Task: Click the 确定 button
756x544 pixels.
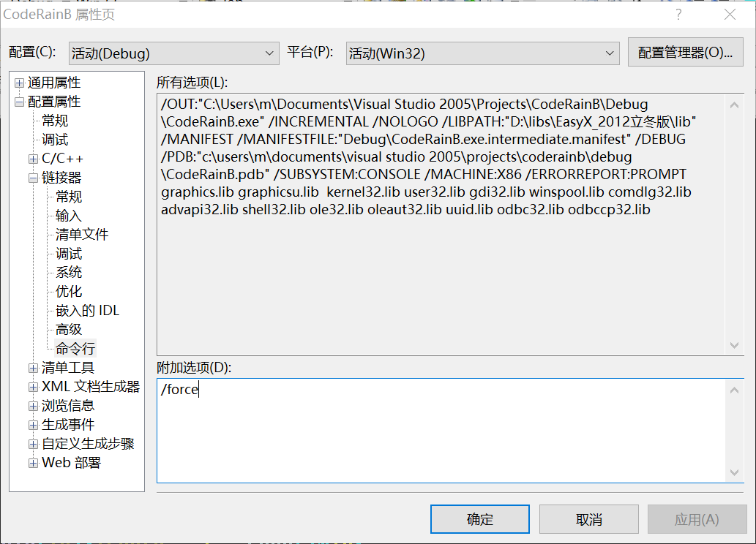Action: (480, 520)
